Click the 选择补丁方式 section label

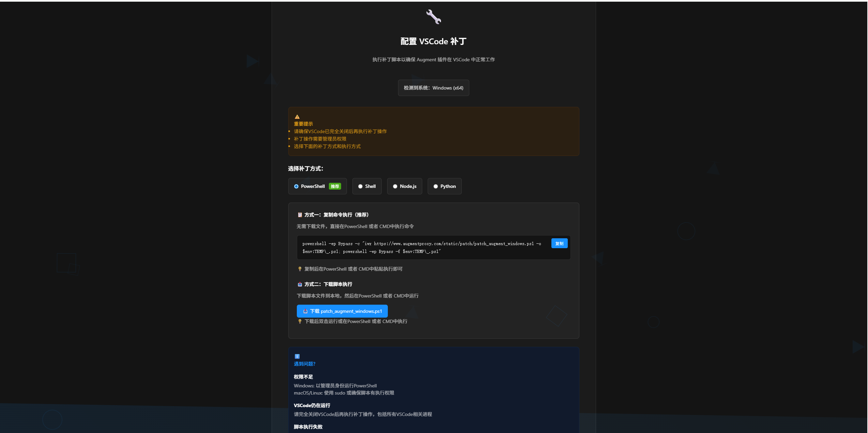[x=305, y=169]
